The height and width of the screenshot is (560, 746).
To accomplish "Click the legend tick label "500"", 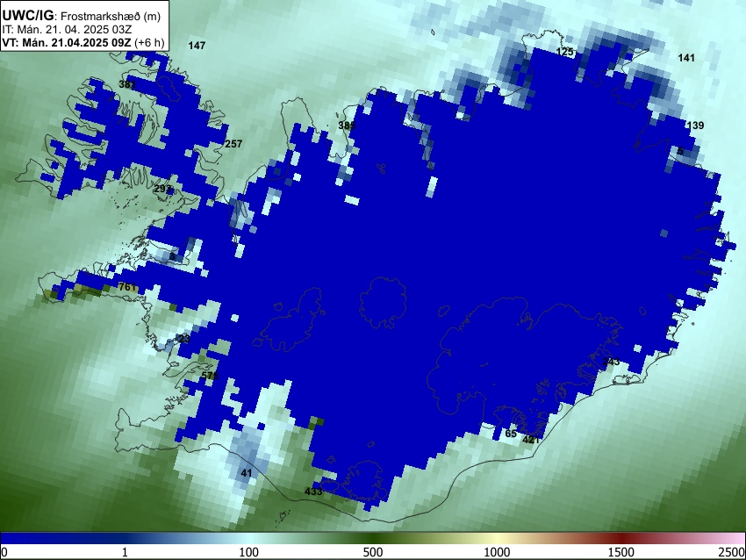I will click(x=373, y=552).
